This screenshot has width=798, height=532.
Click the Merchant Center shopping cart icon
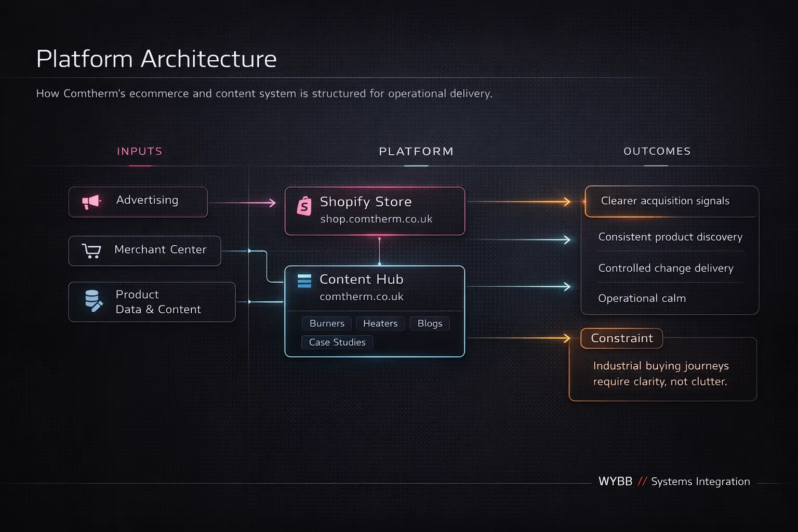click(91, 251)
